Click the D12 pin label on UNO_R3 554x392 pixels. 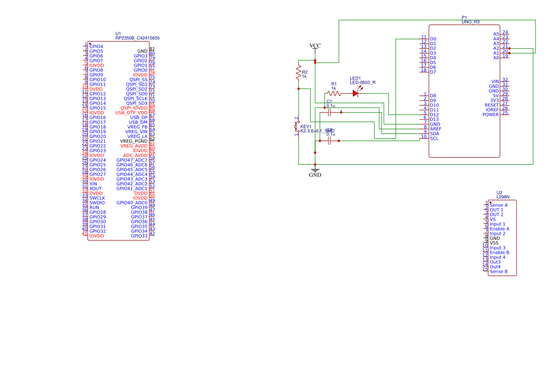tap(434, 115)
